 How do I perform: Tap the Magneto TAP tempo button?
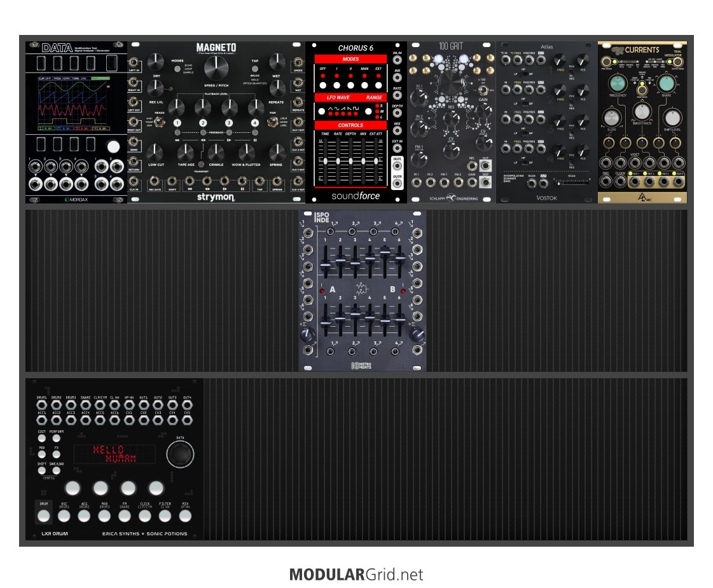[255, 69]
